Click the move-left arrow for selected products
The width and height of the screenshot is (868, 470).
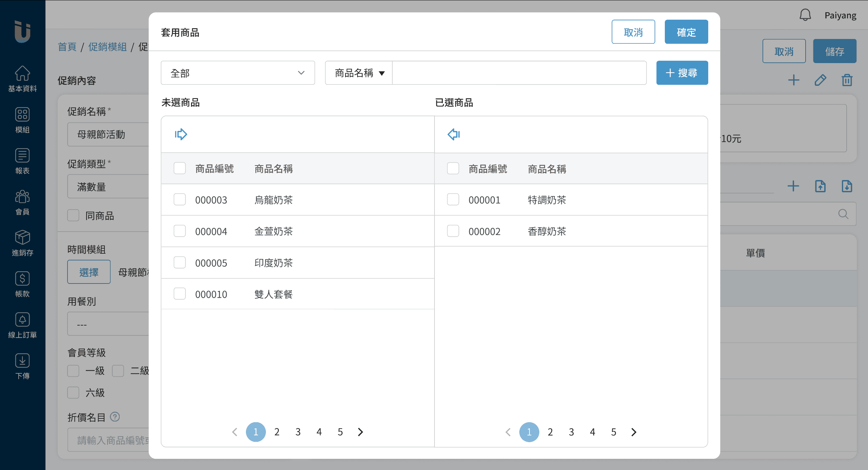[x=454, y=134]
